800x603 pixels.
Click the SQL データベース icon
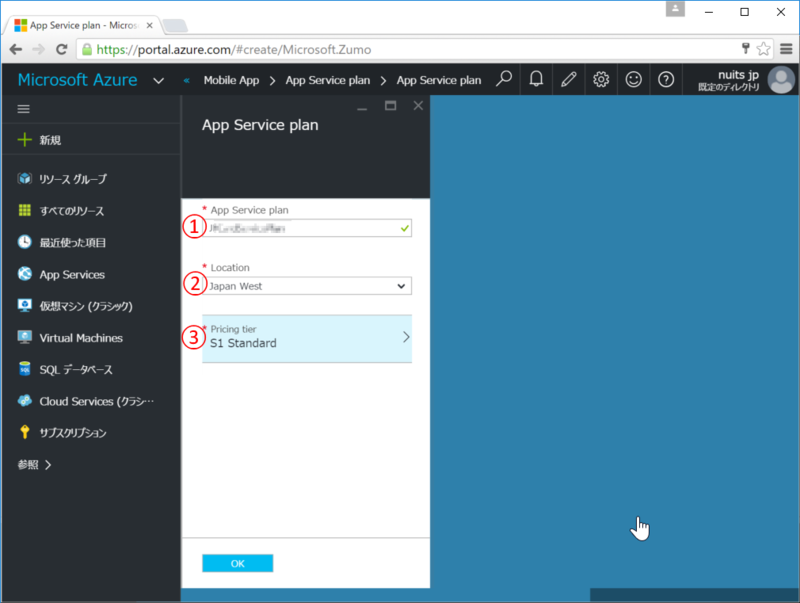[x=24, y=369]
